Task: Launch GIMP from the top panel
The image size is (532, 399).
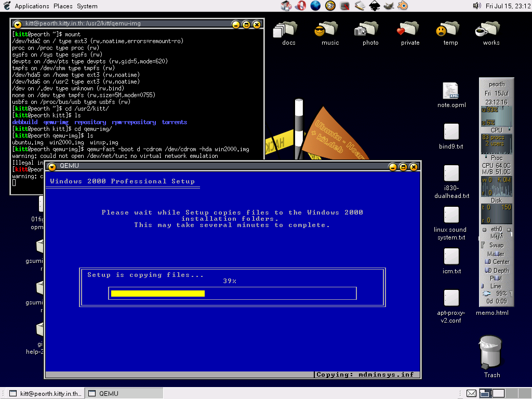Action: 389,6
